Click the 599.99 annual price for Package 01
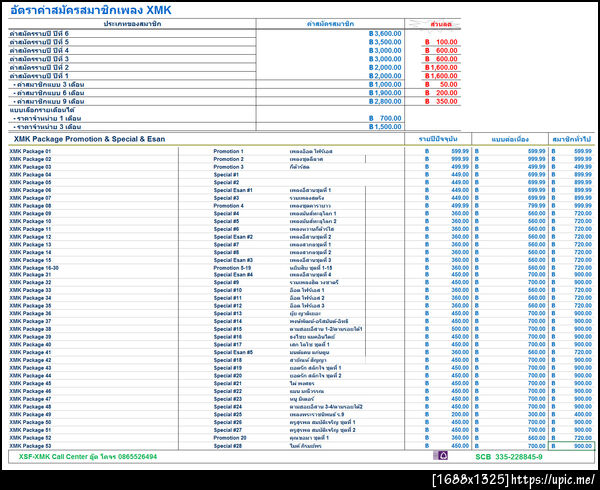Screen dimensions: 600x490 pos(460,151)
